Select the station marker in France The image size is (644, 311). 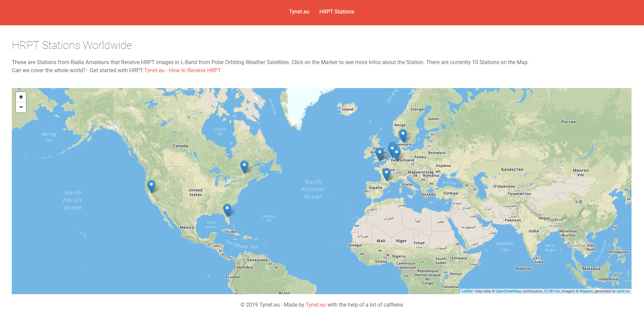coord(387,174)
